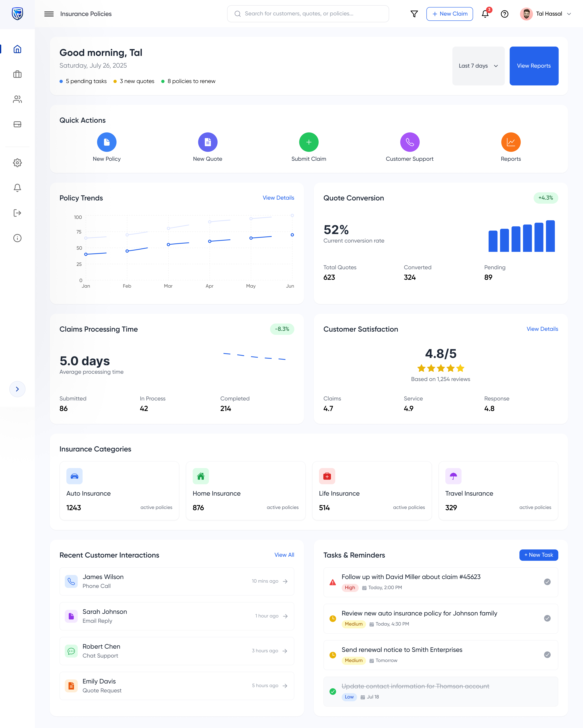Screen dimensions: 583x728
Task: Open the Last 7 days dropdown
Action: pos(478,66)
